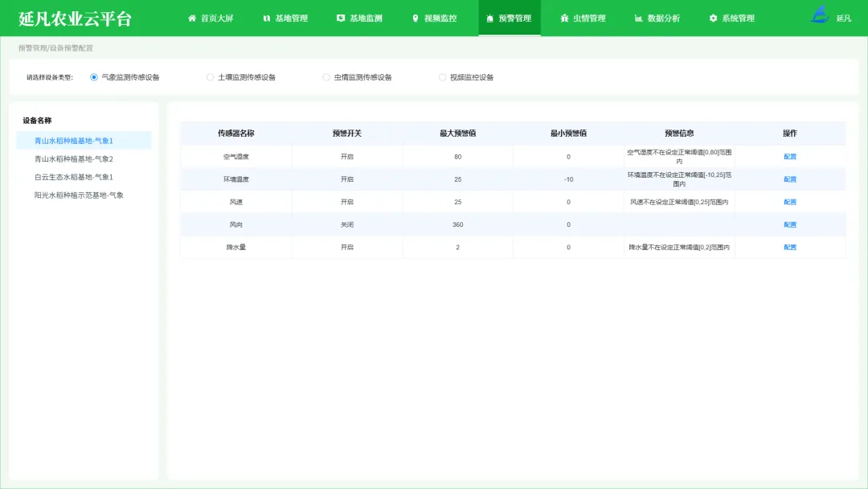Click the map icon beside 基地管理
Screen dimensions: 868x489
pyautogui.click(x=267, y=18)
